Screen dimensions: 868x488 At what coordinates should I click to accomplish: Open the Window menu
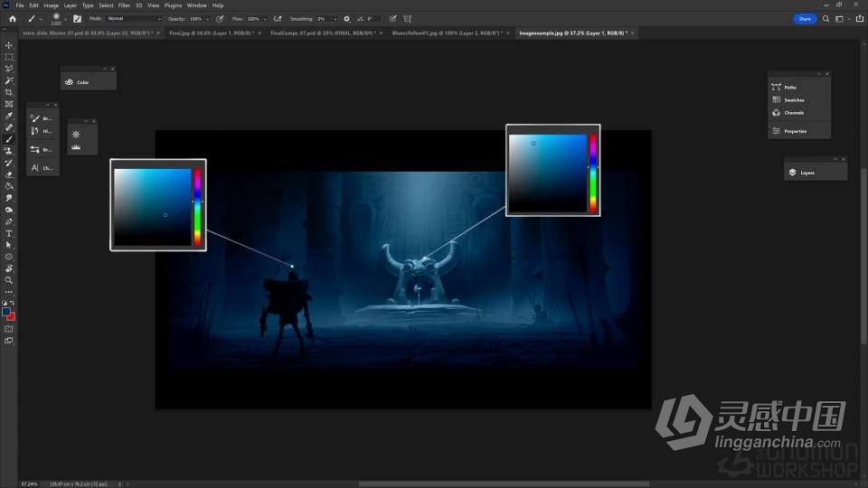pos(196,5)
